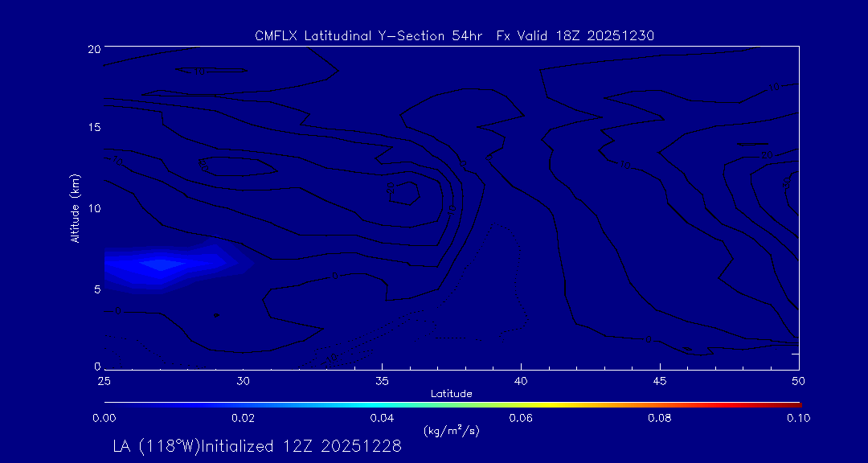This screenshot has width=868, height=463.
Task: Click the dotted contour label 10 near latitude 33
Action: click(332, 359)
